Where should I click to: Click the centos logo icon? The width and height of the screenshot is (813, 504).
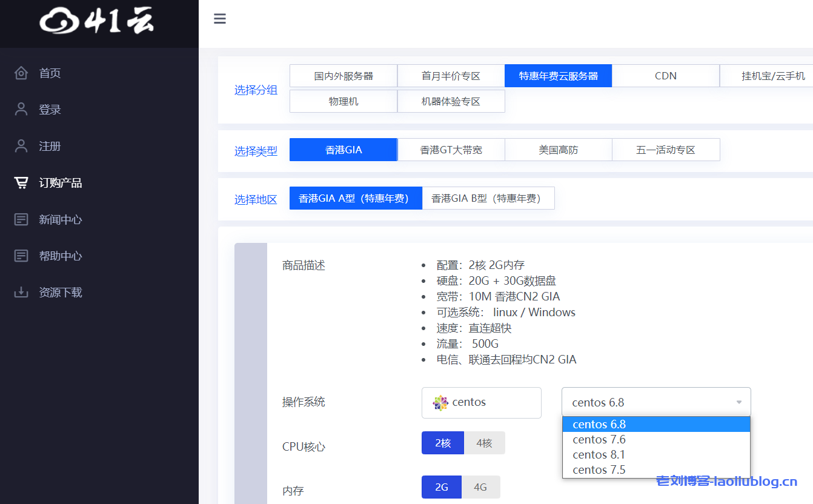[x=440, y=402]
